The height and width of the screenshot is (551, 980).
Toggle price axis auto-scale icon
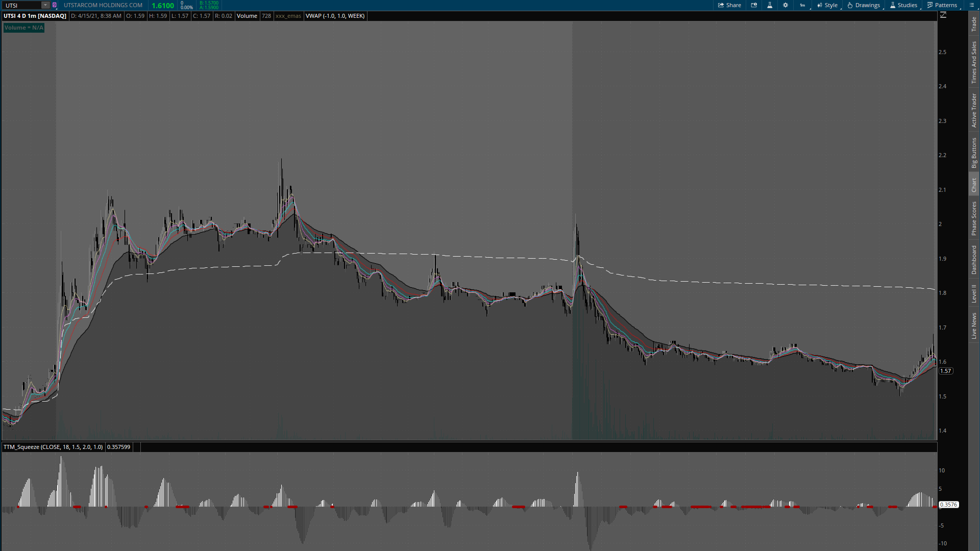943,15
